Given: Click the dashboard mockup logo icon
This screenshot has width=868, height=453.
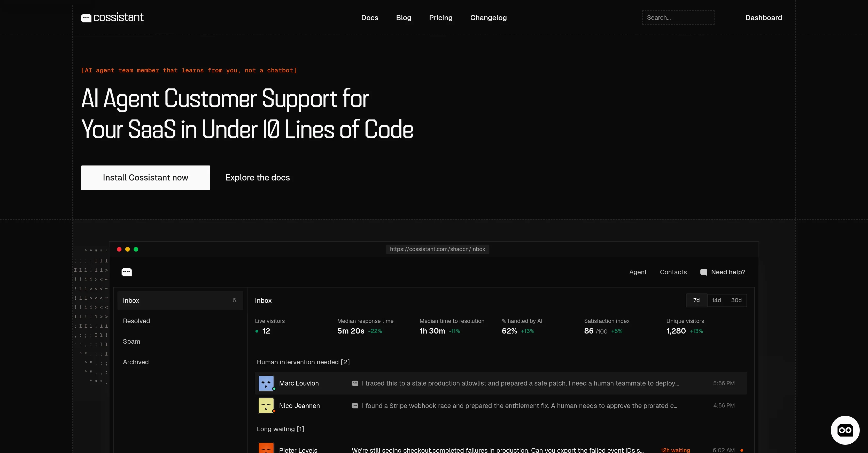Looking at the screenshot, I should click(126, 272).
